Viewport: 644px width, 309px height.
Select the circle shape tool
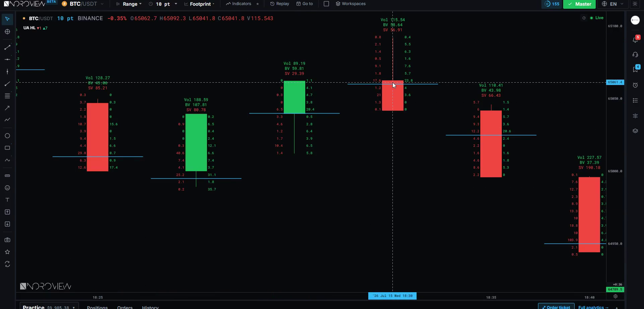click(x=7, y=136)
